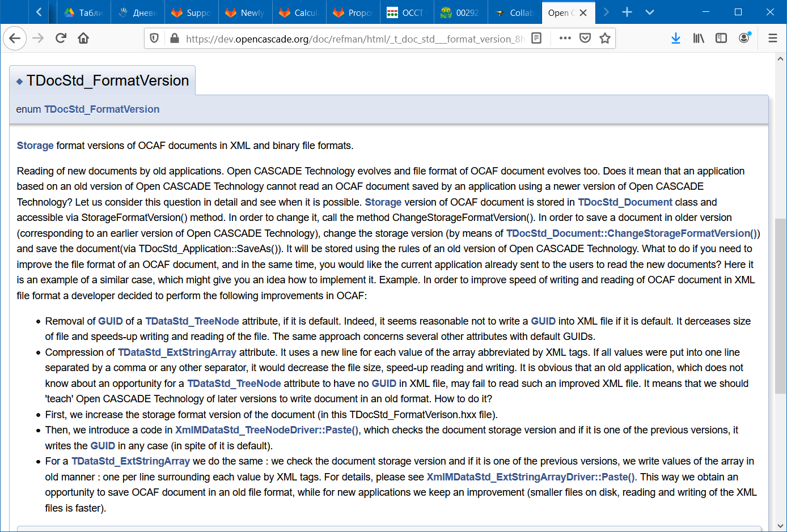
Task: Save the page to Pocket
Action: [585, 39]
